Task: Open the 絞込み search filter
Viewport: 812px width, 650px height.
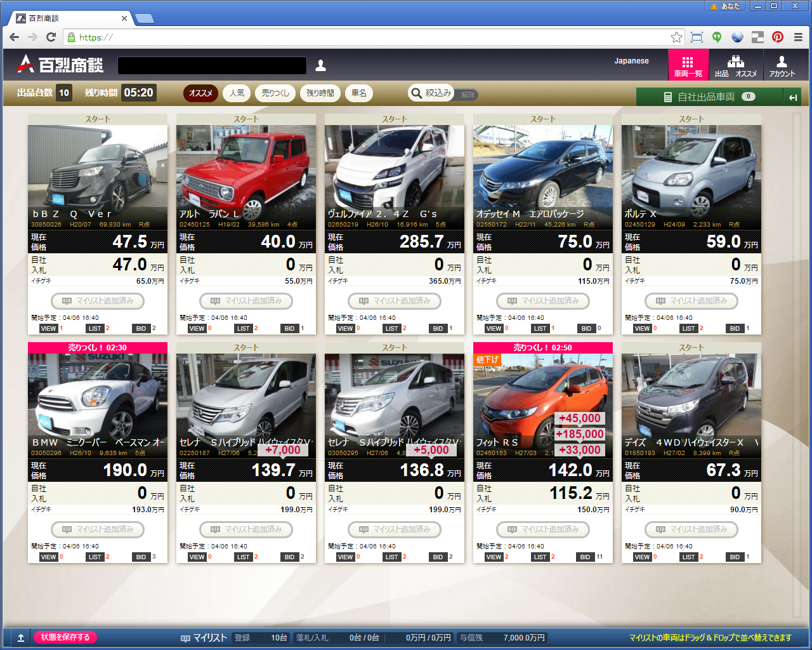Action: [431, 93]
